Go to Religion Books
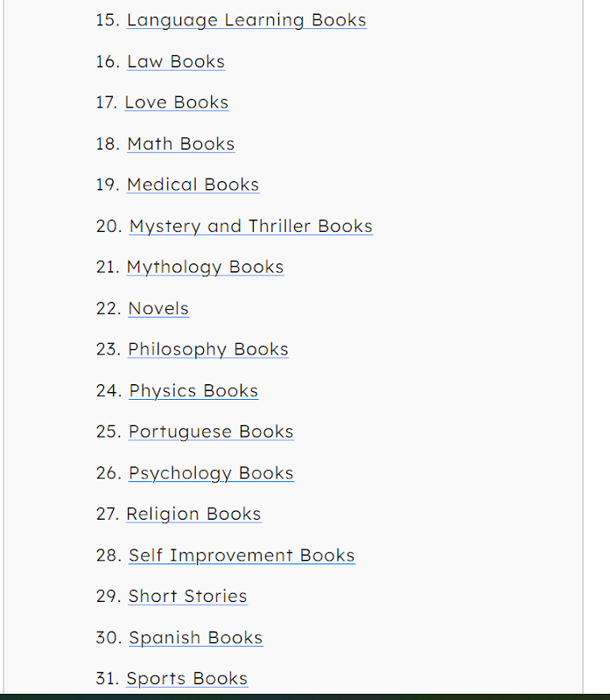The width and height of the screenshot is (610, 700). click(193, 514)
